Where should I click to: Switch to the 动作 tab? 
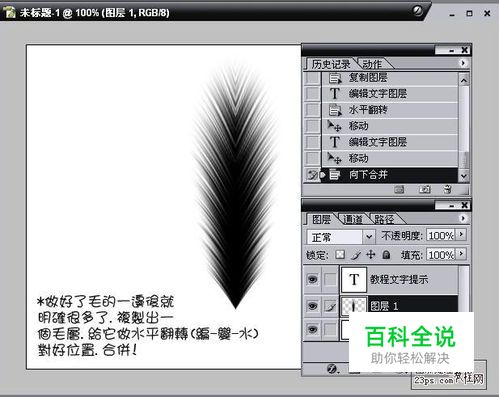click(x=372, y=64)
